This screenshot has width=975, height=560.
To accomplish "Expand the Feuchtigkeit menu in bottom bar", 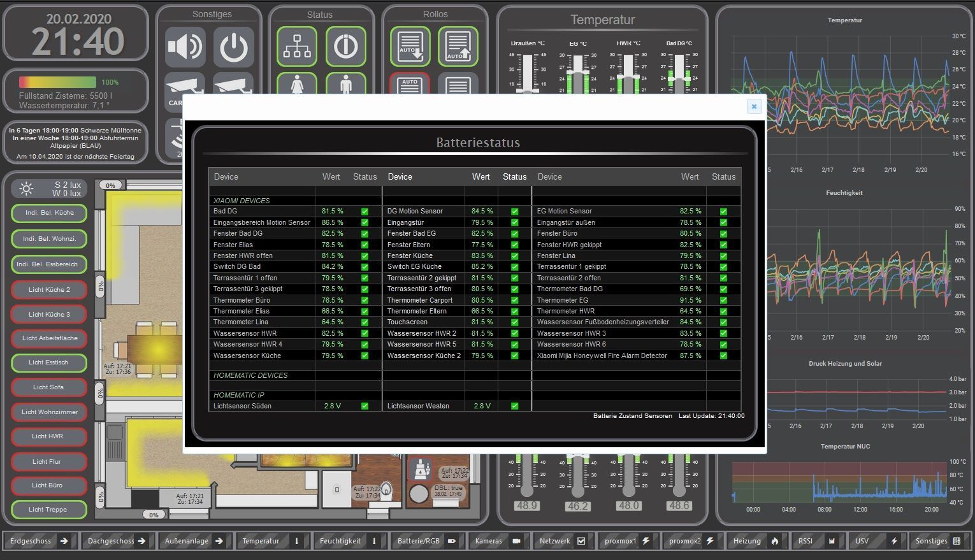I will pos(348,541).
